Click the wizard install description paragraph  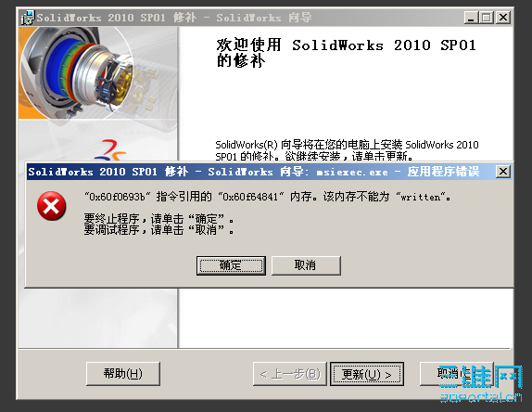coord(347,150)
